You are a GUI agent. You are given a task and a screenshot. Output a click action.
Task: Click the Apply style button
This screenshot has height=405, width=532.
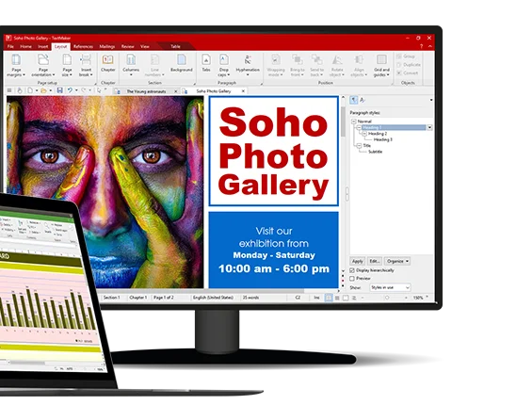[x=357, y=261]
